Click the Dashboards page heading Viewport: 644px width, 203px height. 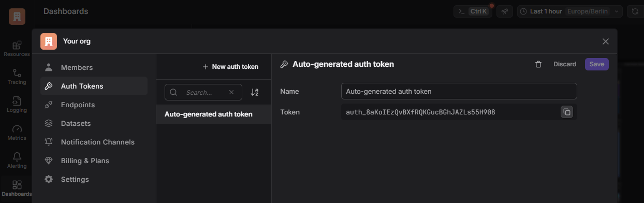click(66, 11)
